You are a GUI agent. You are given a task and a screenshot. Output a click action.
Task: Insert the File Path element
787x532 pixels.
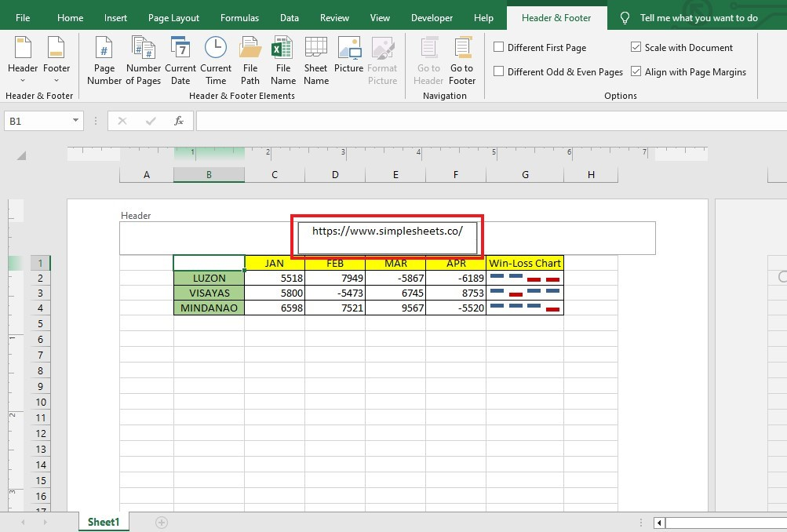(250, 59)
